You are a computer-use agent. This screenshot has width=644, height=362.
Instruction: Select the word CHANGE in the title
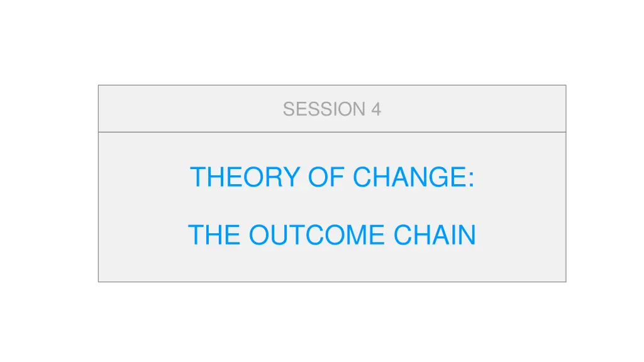[x=409, y=177]
